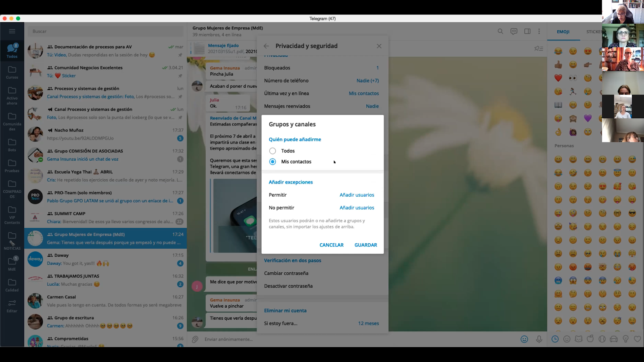Open the NOTICIAS folder
644x362 pixels.
tap(12, 241)
